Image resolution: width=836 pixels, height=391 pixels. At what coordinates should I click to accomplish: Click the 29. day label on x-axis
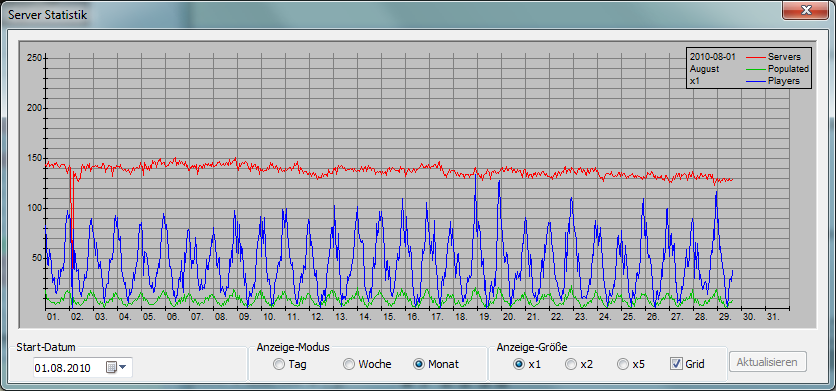(x=725, y=317)
